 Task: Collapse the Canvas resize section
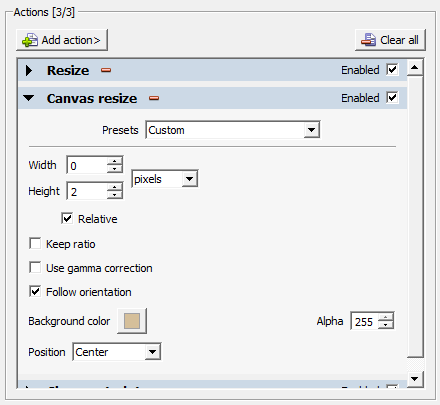coord(29,98)
